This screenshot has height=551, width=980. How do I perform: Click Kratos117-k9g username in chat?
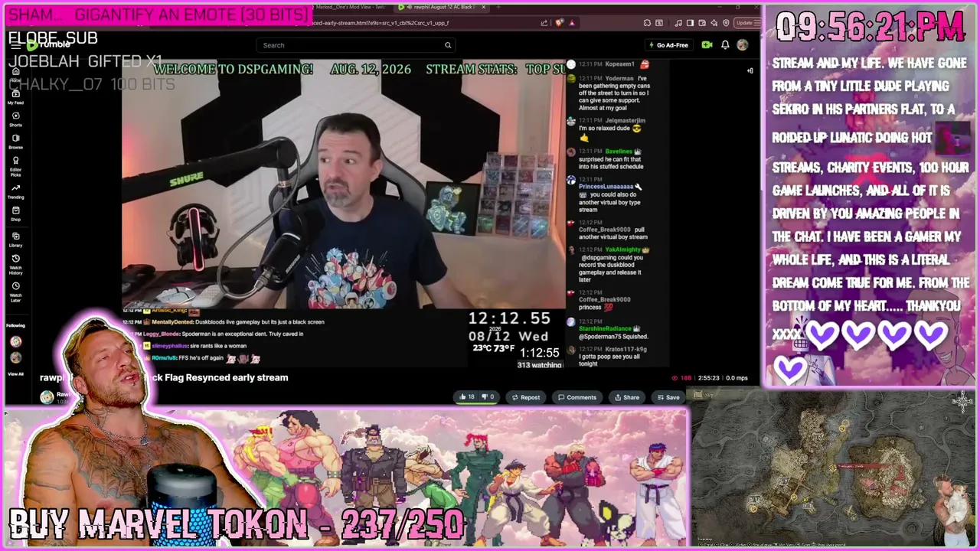click(x=625, y=349)
